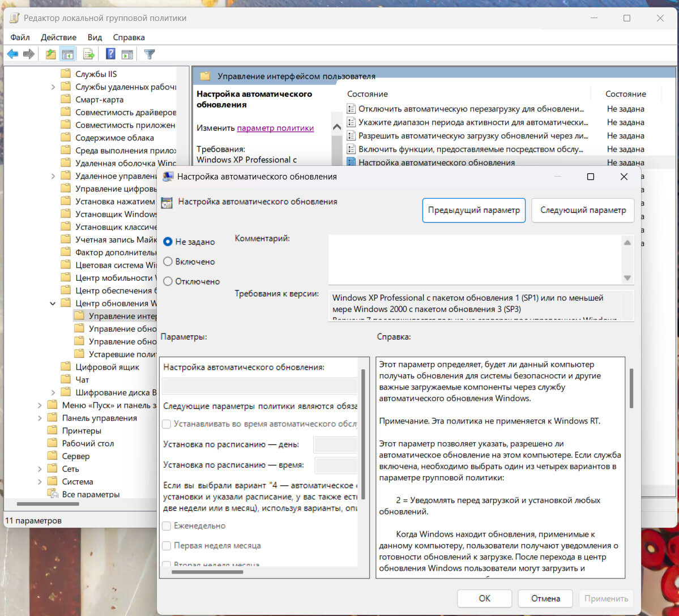Click the 'Следующий параметр' button
Image resolution: width=679 pixels, height=616 pixels.
(x=583, y=210)
